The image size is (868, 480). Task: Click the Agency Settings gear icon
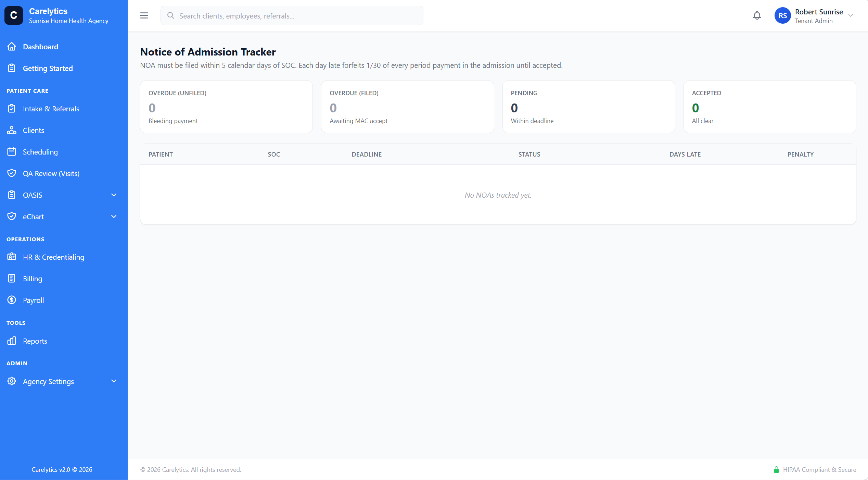(12, 381)
